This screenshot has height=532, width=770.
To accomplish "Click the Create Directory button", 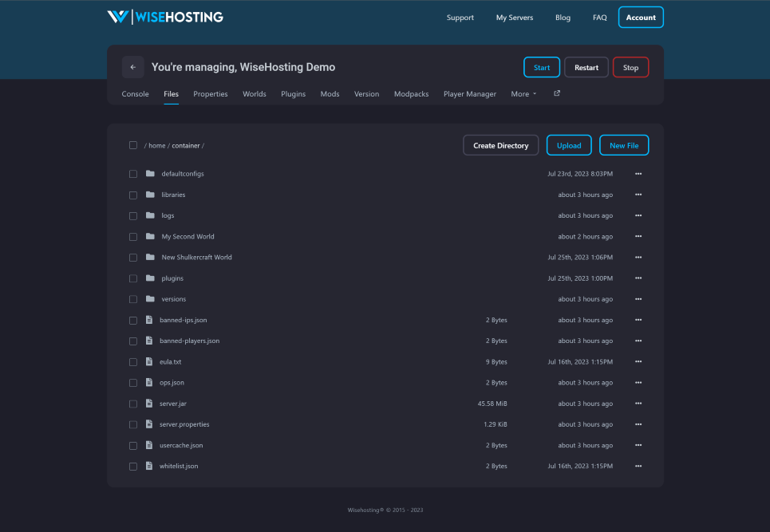I will click(500, 145).
